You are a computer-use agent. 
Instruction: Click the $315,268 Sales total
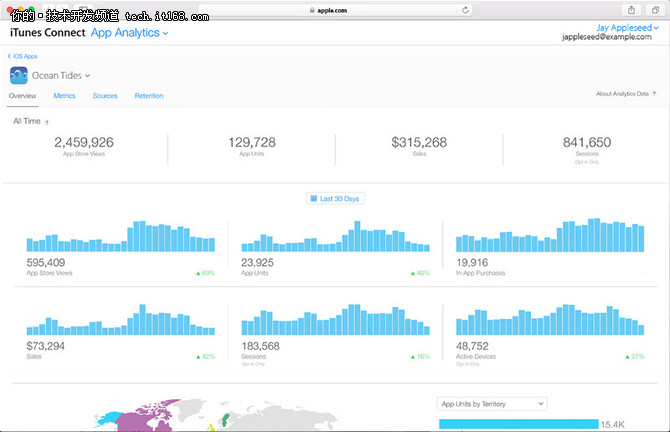(419, 146)
